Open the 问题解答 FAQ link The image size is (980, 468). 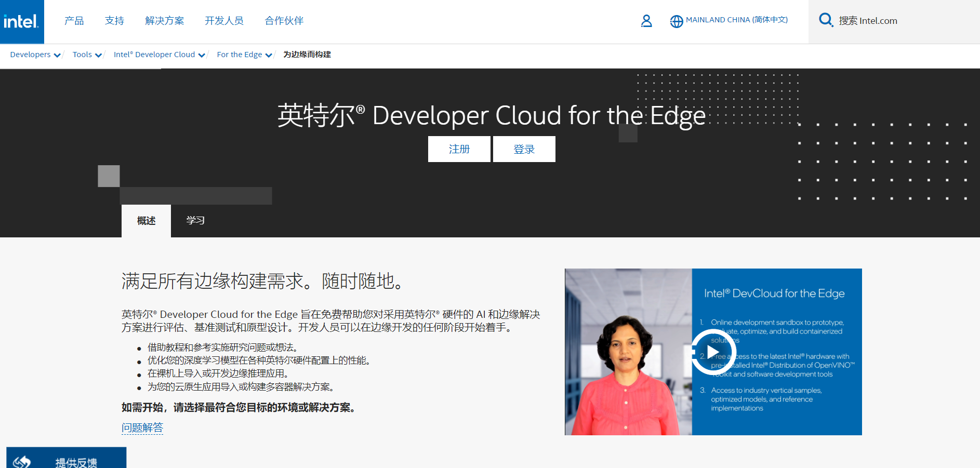[x=142, y=427]
